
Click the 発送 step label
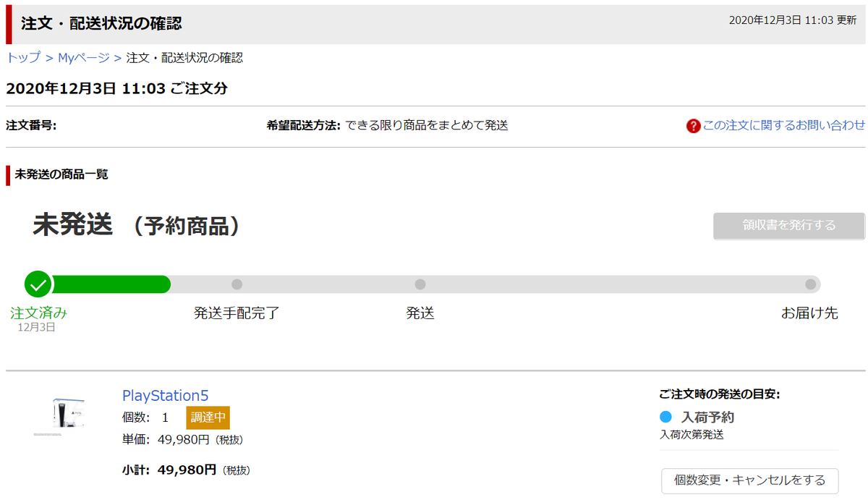[420, 313]
